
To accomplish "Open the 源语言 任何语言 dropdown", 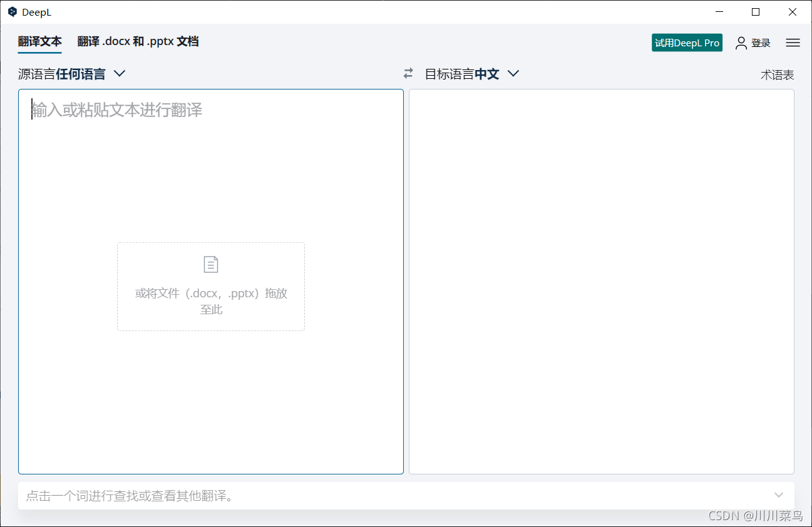I will (72, 74).
